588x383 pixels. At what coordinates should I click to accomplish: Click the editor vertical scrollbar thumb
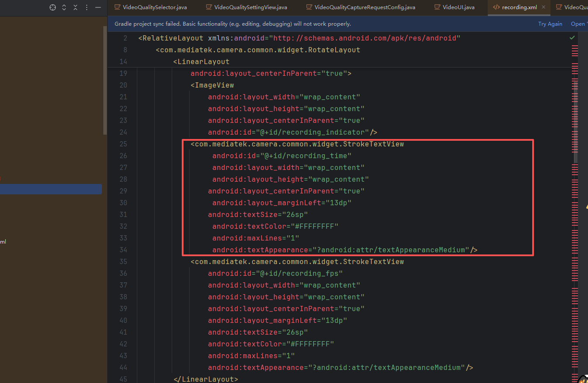576,121
